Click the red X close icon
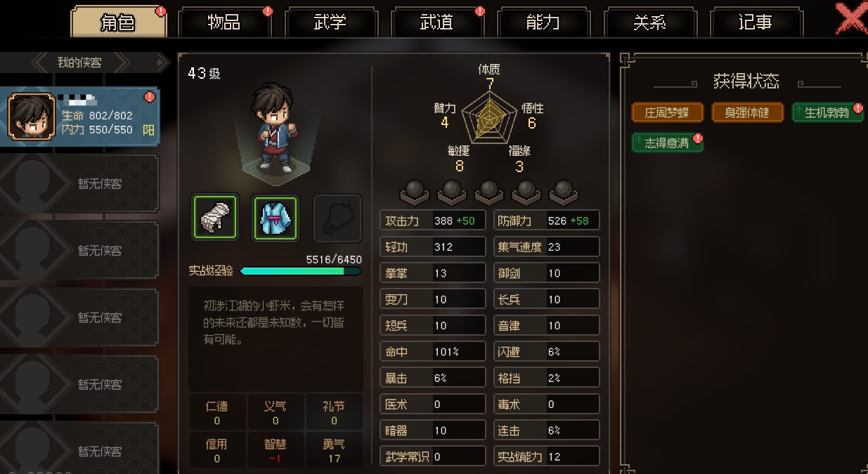This screenshot has width=868, height=474. coord(851,18)
